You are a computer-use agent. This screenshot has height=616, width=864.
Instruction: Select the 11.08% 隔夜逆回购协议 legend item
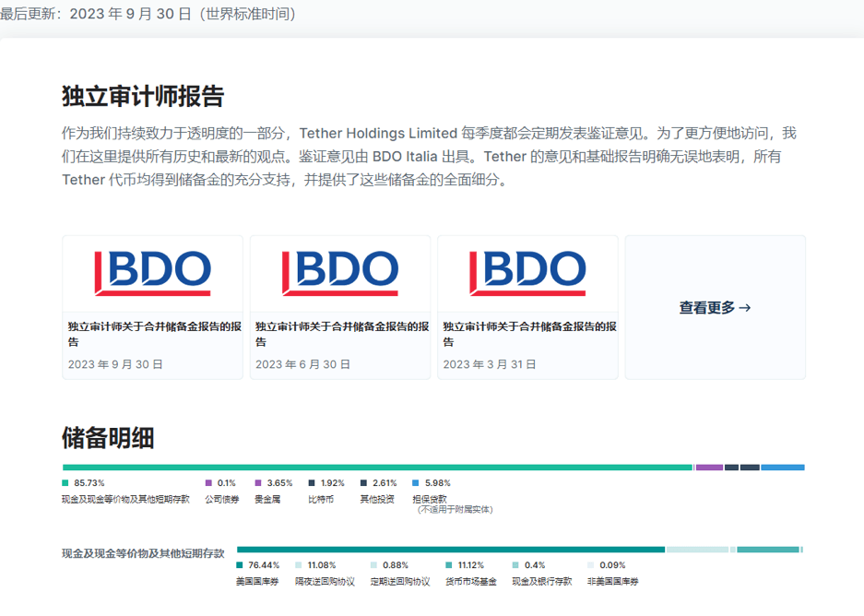pyautogui.click(x=299, y=565)
